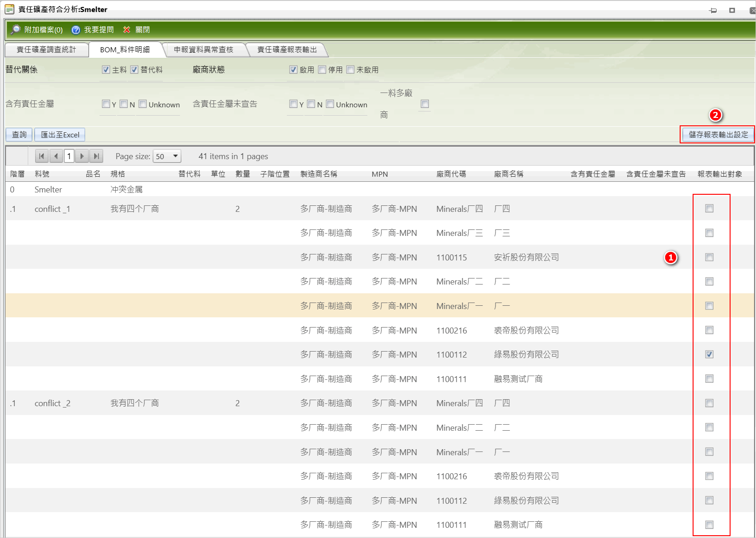
Task: Open the 附加檔案(0) attachment icon
Action: coord(16,30)
